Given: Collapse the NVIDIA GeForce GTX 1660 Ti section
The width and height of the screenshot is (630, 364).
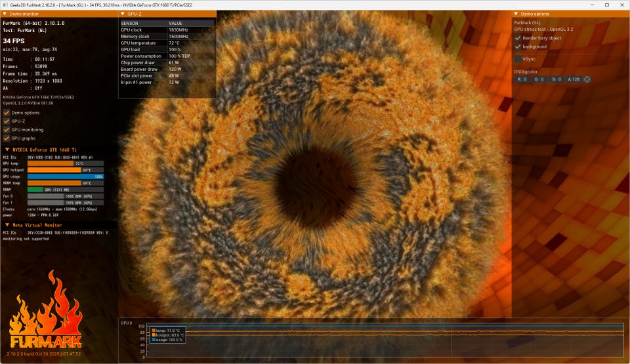Looking at the screenshot, I should 7,150.
